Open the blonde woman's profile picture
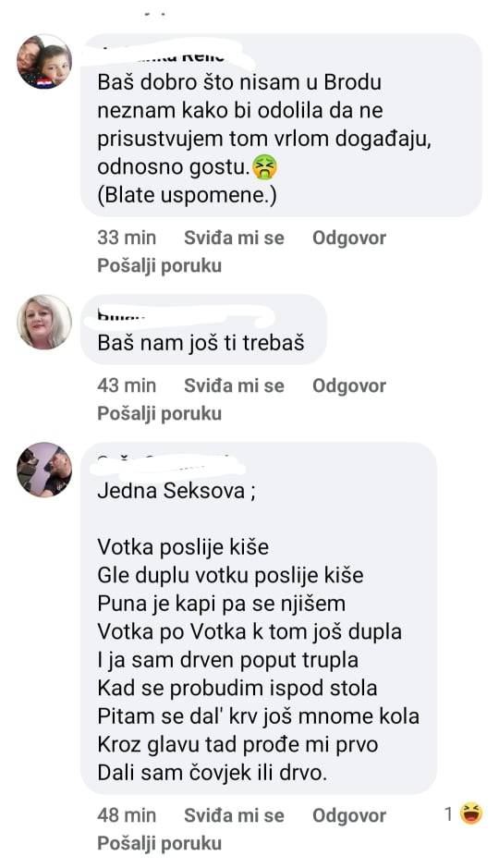The image size is (499, 868). click(x=44, y=323)
